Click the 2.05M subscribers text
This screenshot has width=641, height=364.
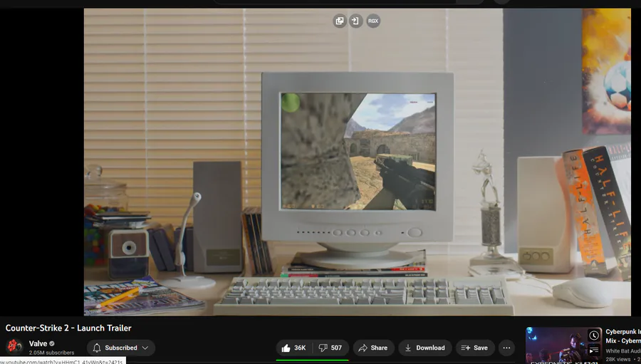pos(51,353)
